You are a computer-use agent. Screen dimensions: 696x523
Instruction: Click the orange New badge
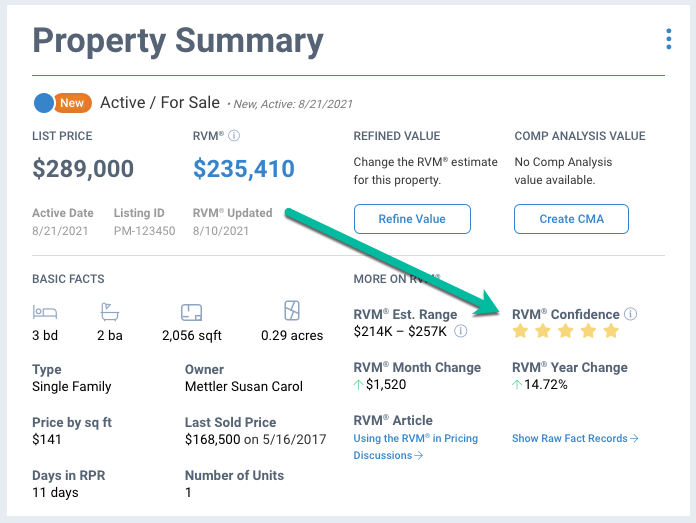[x=72, y=103]
